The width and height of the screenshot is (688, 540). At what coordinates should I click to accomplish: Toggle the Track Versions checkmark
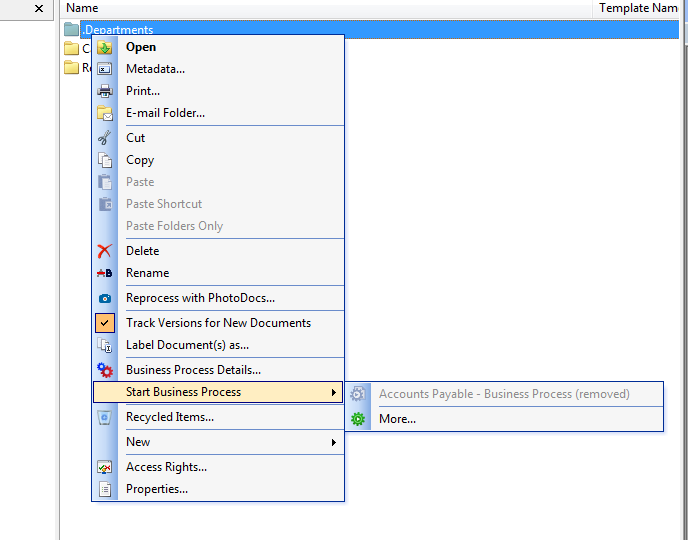pos(105,323)
